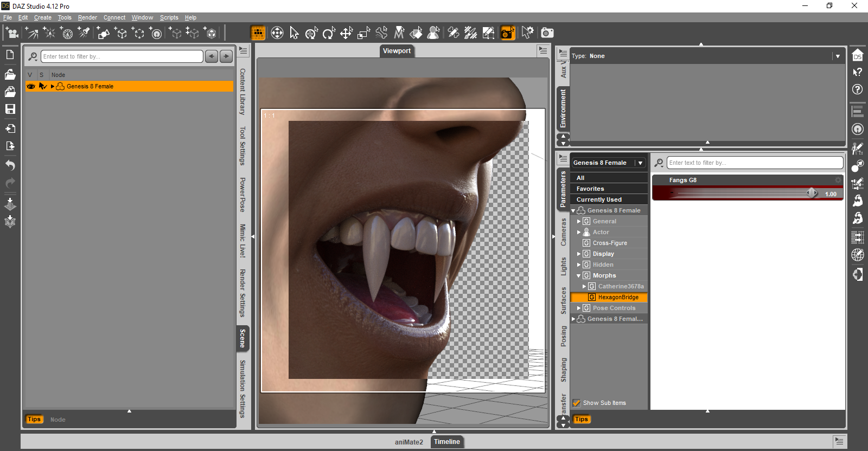Click the Currently Used filter
868x451 pixels.
pyautogui.click(x=609, y=199)
